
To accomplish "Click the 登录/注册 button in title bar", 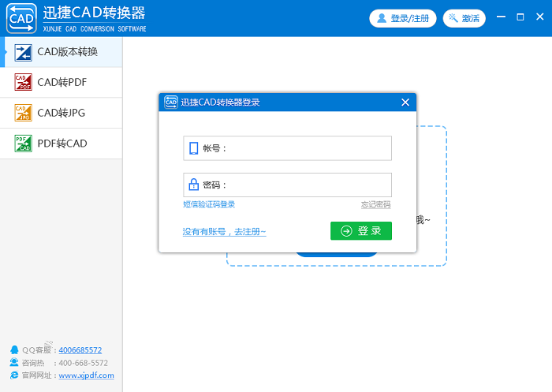I will pos(403,18).
